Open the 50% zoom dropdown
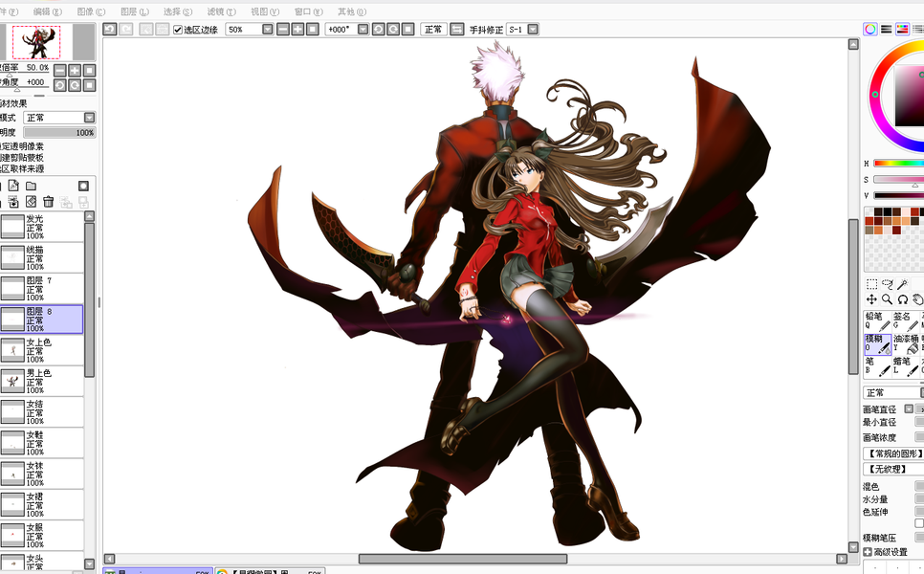 coord(268,30)
